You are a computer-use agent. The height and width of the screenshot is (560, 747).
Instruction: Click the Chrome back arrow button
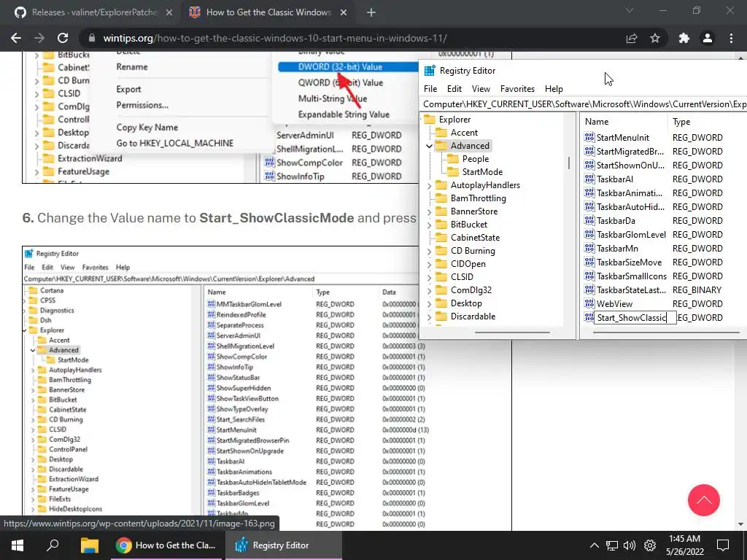point(16,38)
